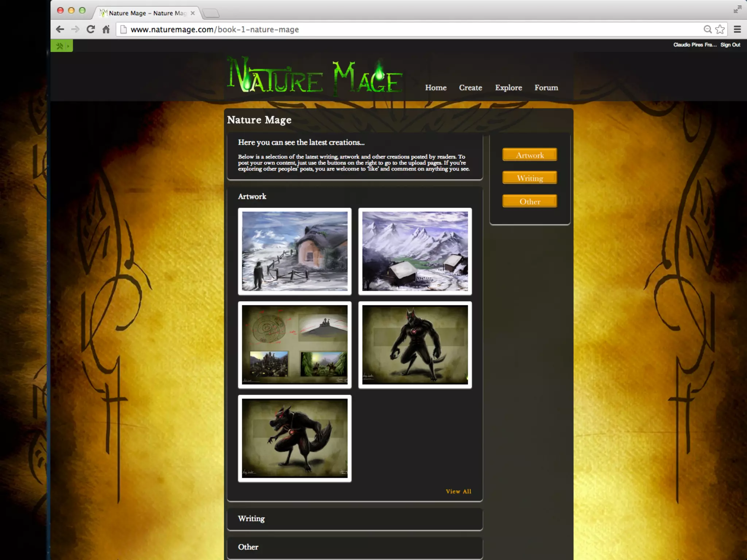The image size is (747, 560).
Task: Reload the current page
Action: pos(91,30)
